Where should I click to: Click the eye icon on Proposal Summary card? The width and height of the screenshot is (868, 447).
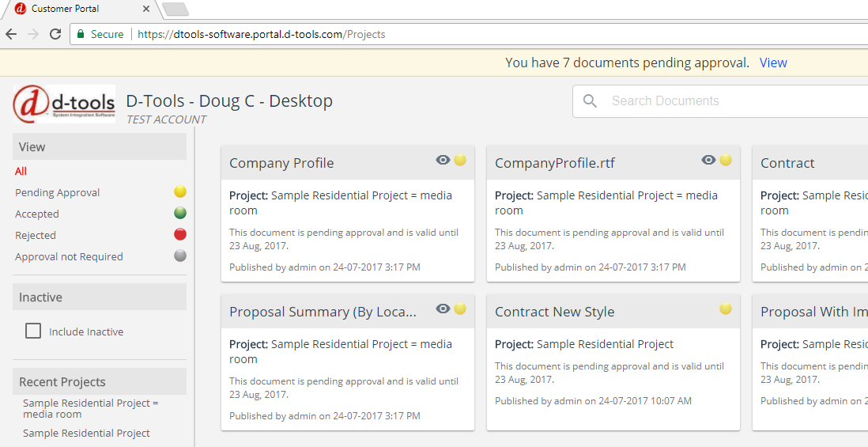coord(443,309)
